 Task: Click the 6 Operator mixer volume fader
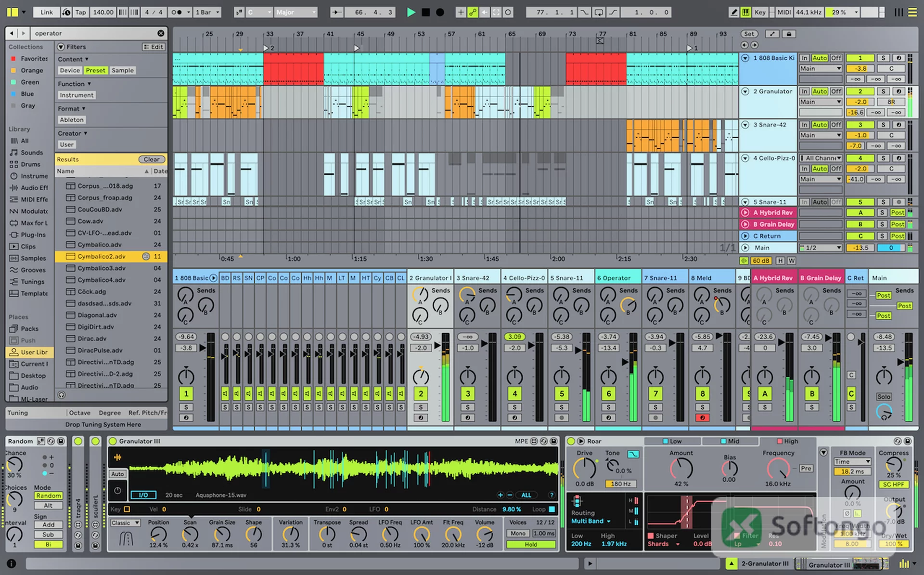[625, 362]
